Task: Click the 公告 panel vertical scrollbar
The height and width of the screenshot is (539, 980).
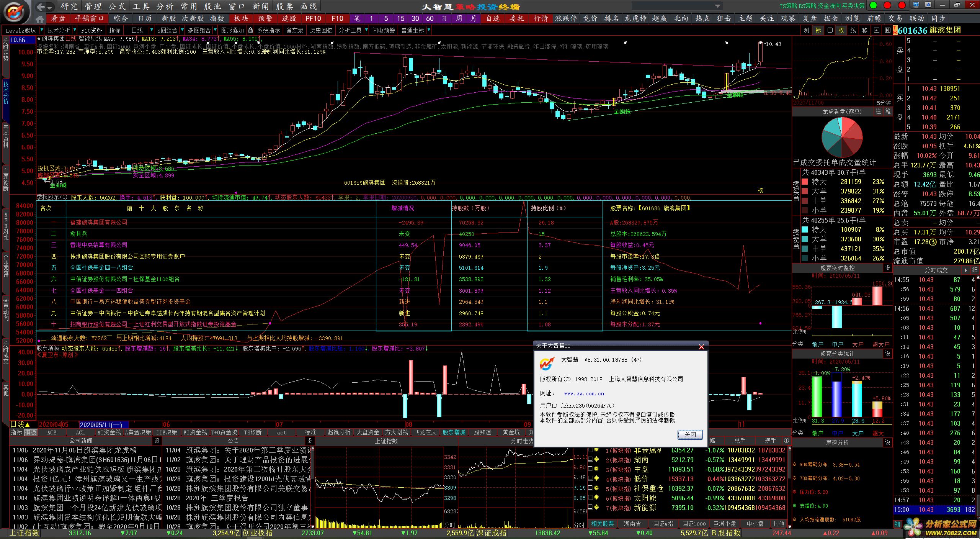Action: [312, 487]
